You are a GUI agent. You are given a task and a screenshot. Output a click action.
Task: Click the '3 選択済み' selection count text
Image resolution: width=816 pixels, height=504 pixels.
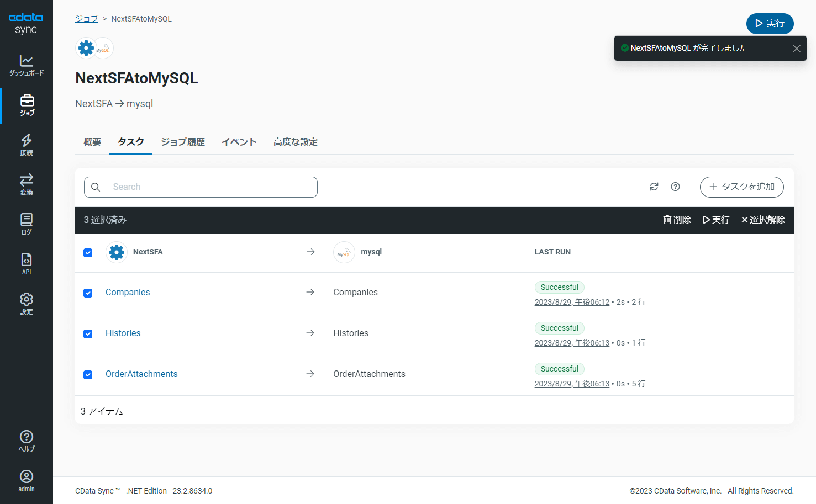[105, 220]
